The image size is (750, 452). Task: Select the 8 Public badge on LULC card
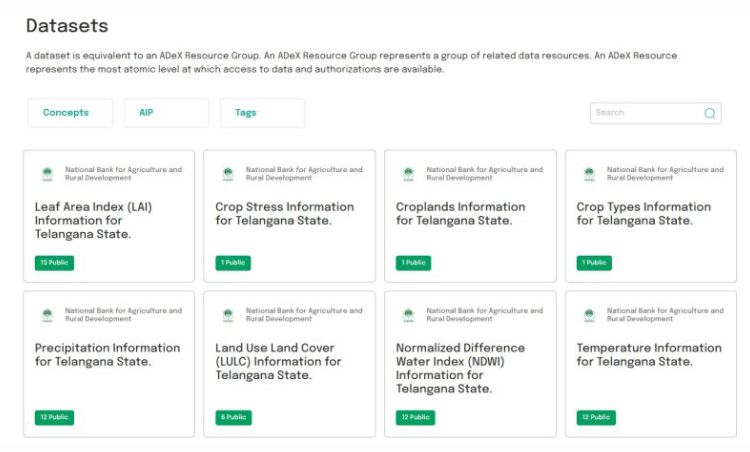233,417
